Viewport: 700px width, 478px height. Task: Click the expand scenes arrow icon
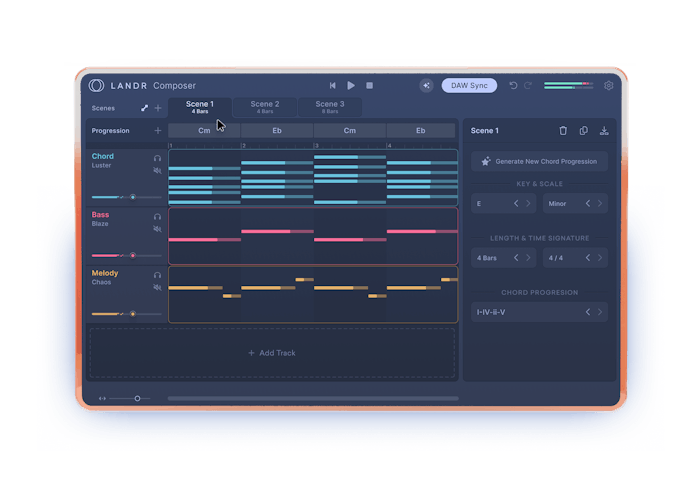pos(144,108)
